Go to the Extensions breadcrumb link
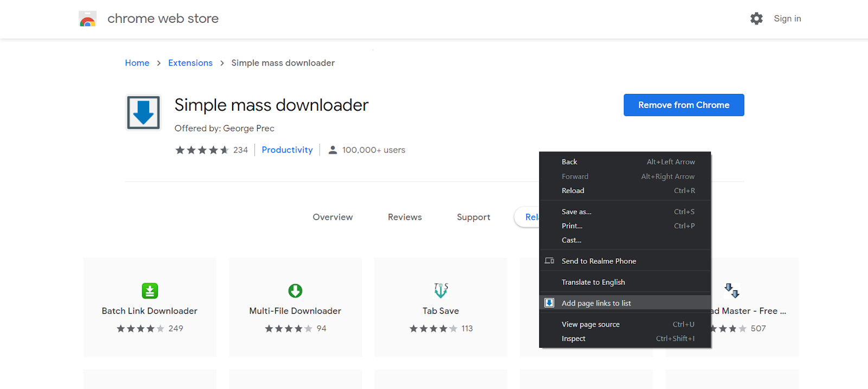868x389 pixels. (190, 63)
